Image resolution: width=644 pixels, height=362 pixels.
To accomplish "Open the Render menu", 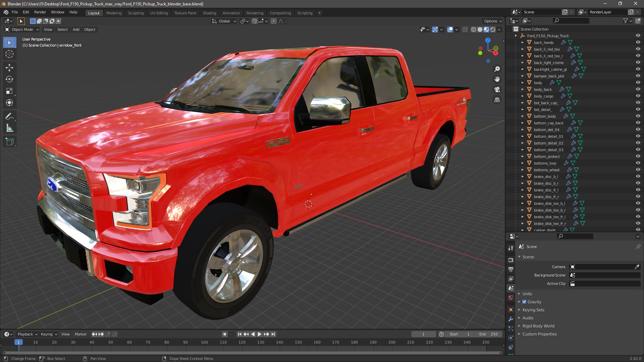I will point(40,12).
